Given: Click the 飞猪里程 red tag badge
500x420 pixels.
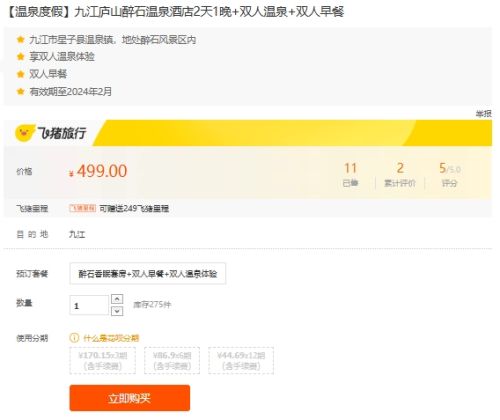Looking at the screenshot, I should tap(83, 208).
